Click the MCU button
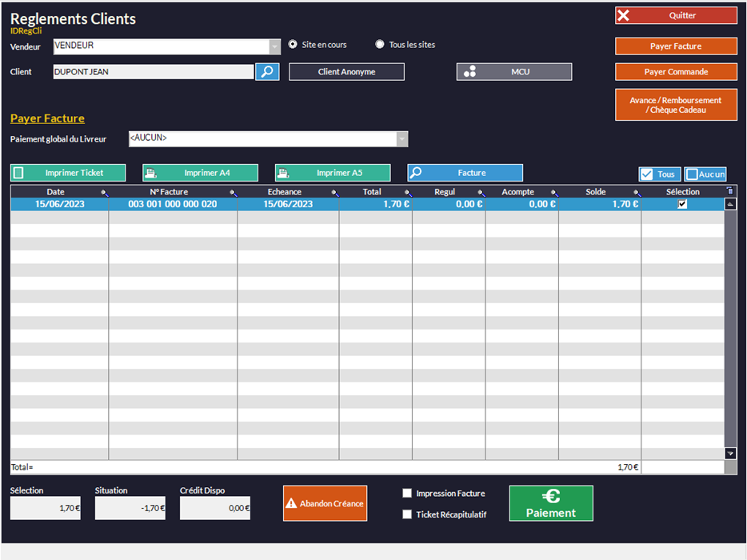 tap(513, 72)
